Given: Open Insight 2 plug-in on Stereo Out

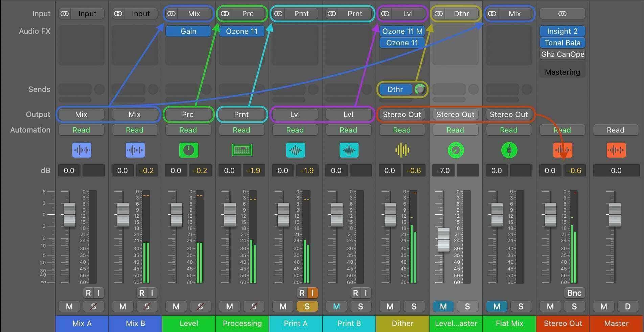Looking at the screenshot, I should [x=562, y=31].
